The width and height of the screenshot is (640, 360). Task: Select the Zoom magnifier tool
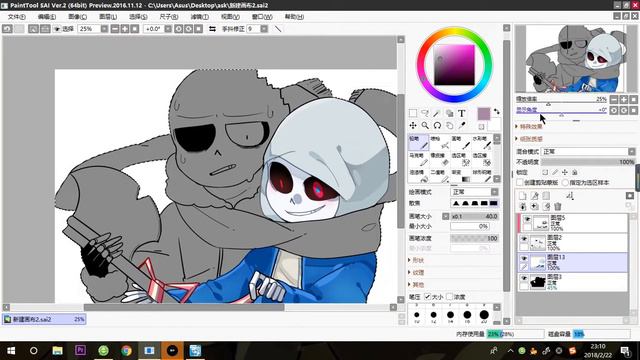click(x=425, y=125)
